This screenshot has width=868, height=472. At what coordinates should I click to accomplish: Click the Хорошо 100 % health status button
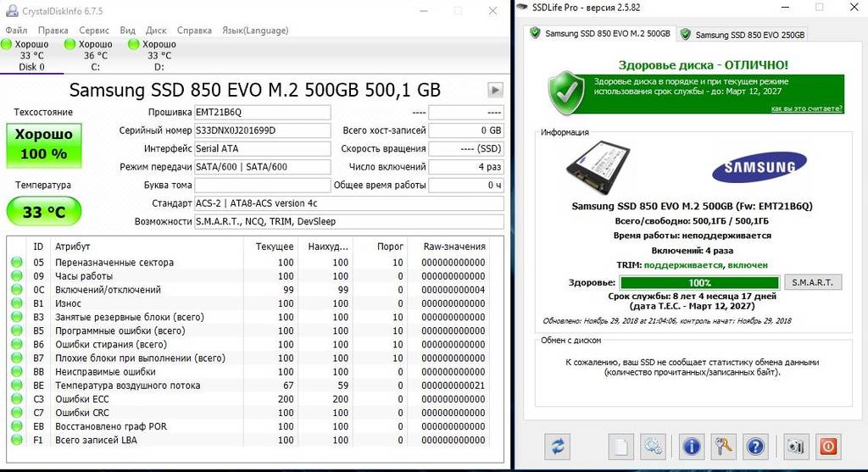point(44,146)
